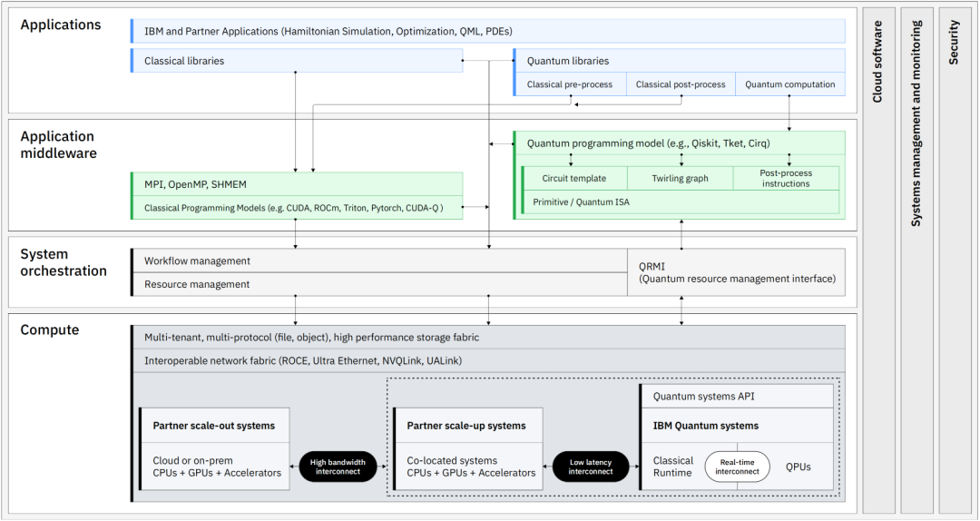
Task: Select the QRMI resource management interface box
Action: (736, 272)
